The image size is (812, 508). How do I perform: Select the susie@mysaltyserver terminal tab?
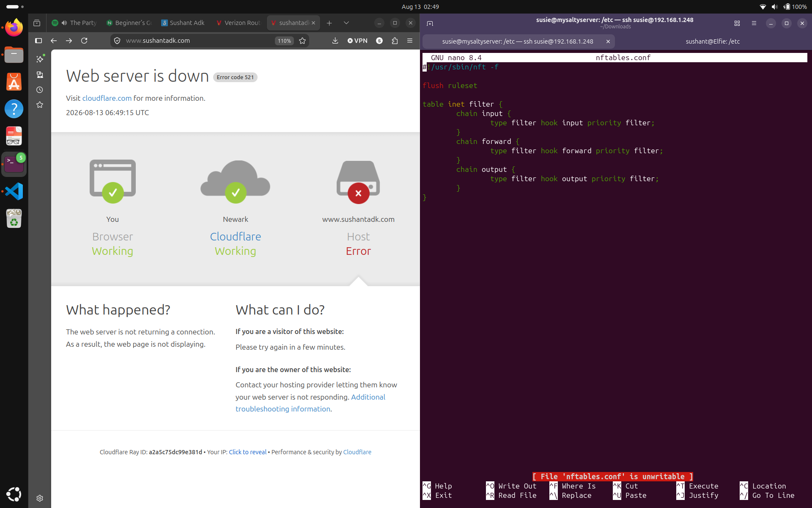pyautogui.click(x=518, y=41)
